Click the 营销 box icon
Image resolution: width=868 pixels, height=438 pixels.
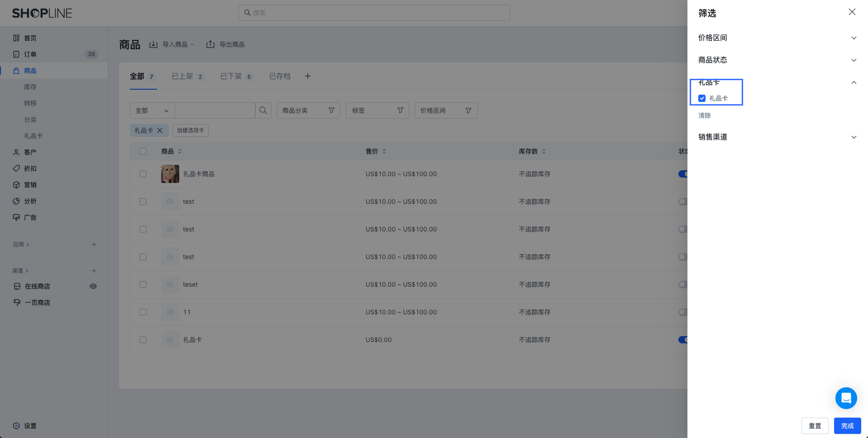coord(16,185)
